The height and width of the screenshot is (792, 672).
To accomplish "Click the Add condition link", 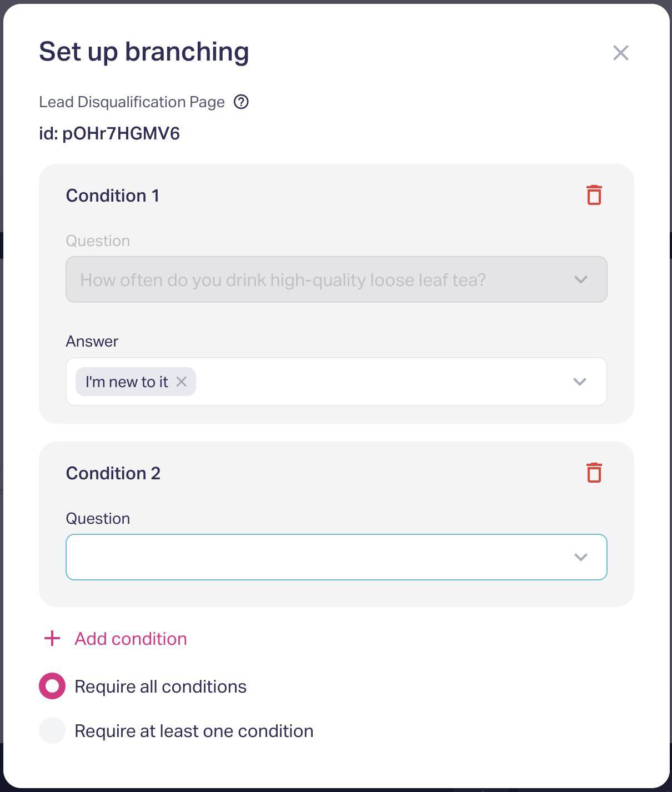I will tap(131, 639).
